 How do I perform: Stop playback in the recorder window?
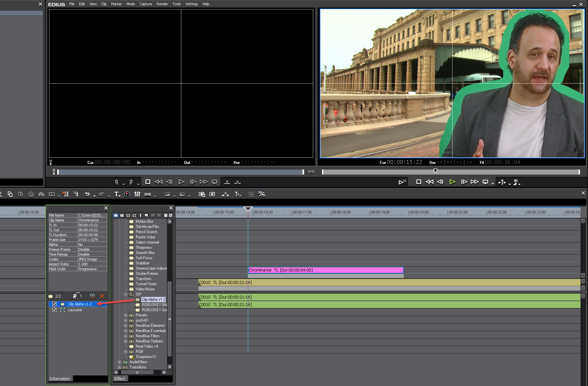click(x=419, y=182)
